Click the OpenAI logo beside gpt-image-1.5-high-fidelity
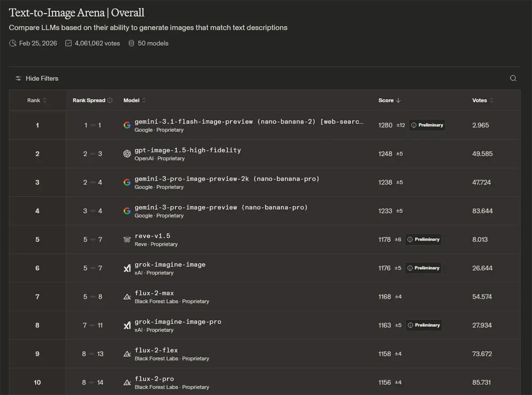The height and width of the screenshot is (395, 532). point(127,154)
